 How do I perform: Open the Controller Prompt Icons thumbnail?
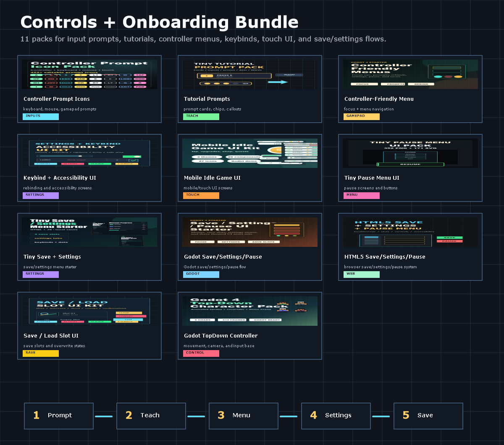89,74
